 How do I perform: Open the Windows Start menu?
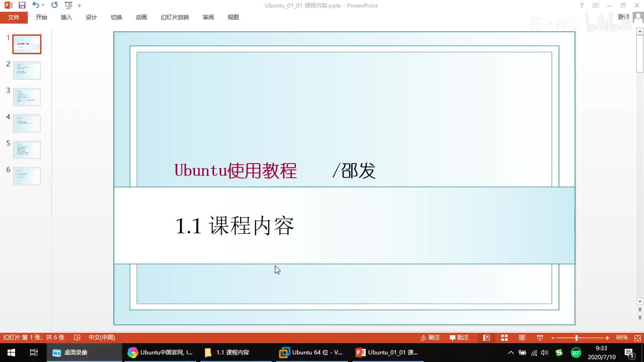coord(11,352)
